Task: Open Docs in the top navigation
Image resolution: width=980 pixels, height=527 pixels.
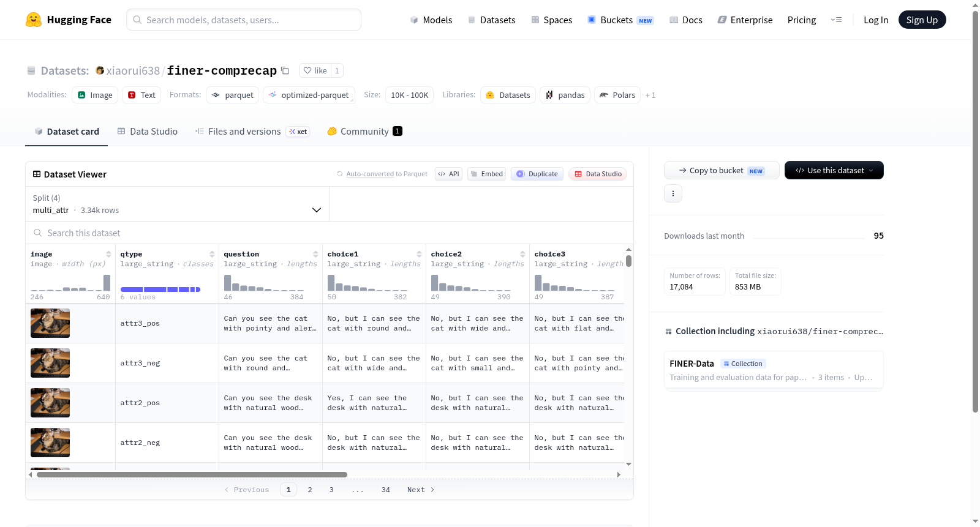Action: click(x=686, y=20)
